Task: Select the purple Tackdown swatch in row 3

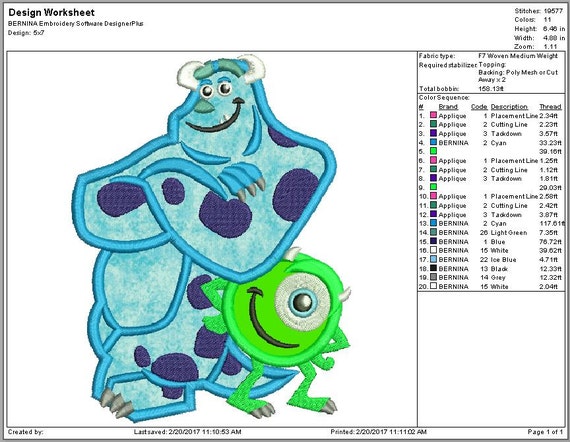Action: coord(433,133)
